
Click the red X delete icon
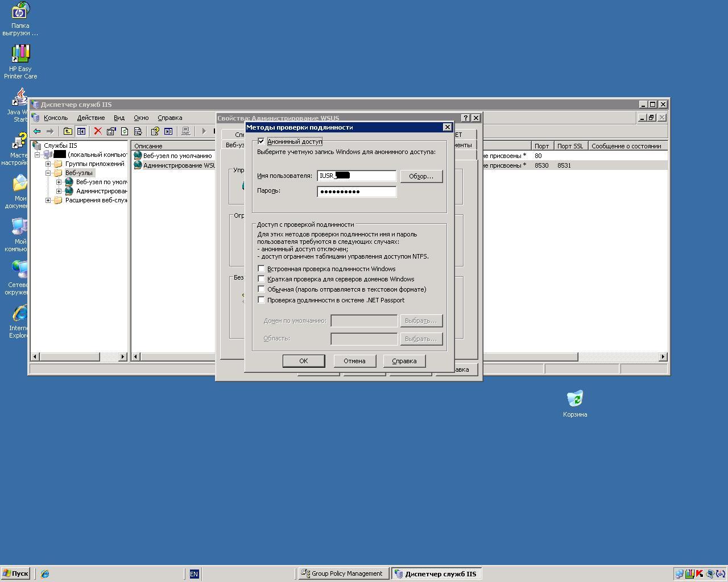[98, 131]
